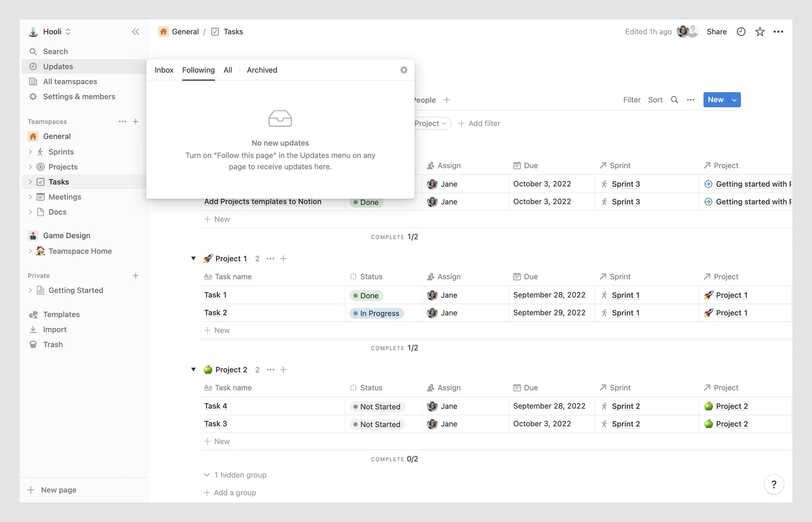This screenshot has height=522, width=812.
Task: Click the Trash icon in sidebar
Action: coord(33,344)
